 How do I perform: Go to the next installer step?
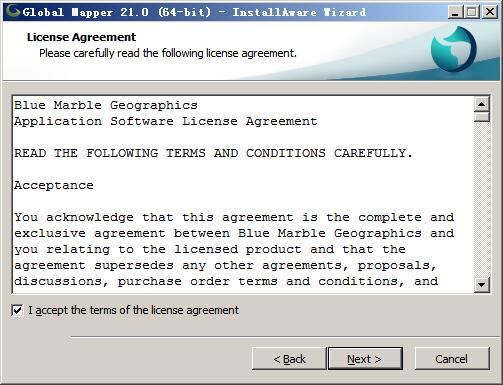pos(365,359)
